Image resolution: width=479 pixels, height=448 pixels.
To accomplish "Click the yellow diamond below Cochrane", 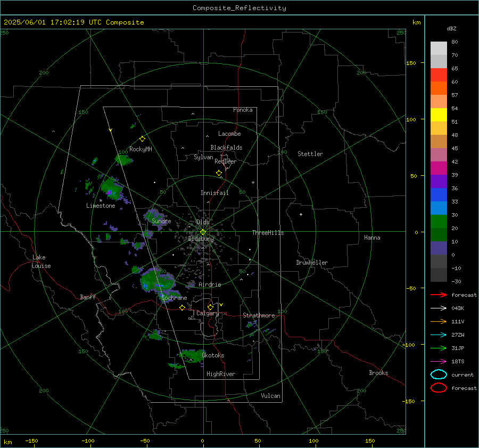I will [x=182, y=308].
